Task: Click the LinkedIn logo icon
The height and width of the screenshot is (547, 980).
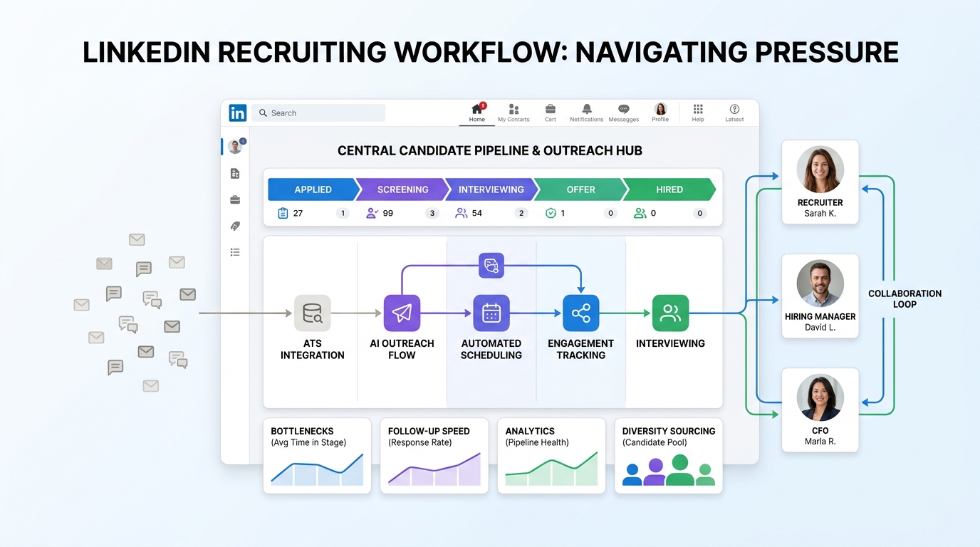Action: coord(238,113)
